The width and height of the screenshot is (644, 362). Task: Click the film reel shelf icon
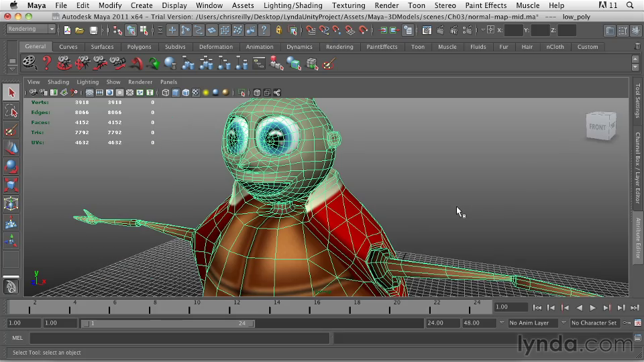(x=29, y=62)
